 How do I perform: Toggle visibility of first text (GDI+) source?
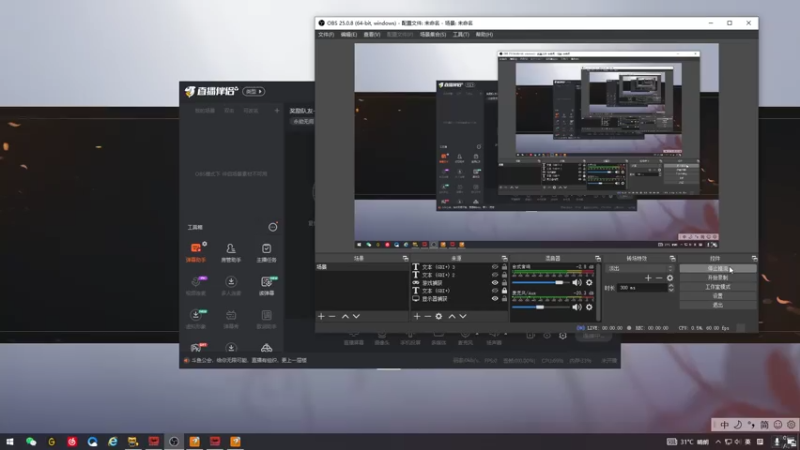point(494,267)
